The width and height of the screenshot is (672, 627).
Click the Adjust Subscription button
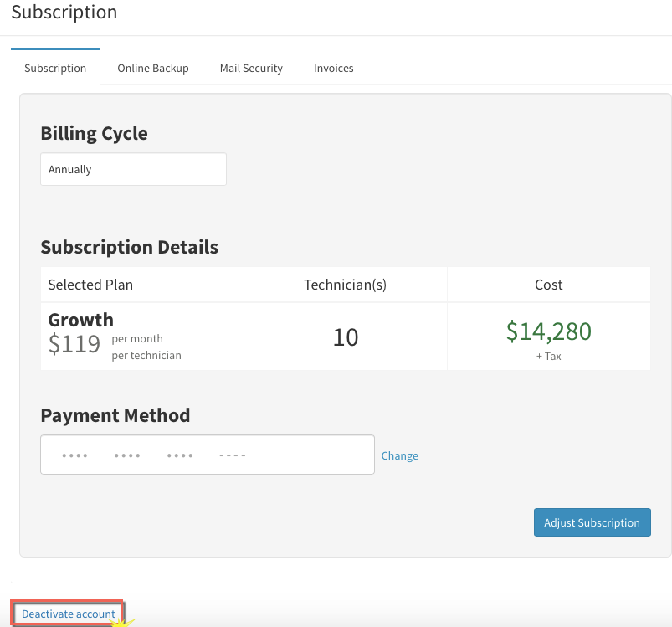(x=592, y=522)
